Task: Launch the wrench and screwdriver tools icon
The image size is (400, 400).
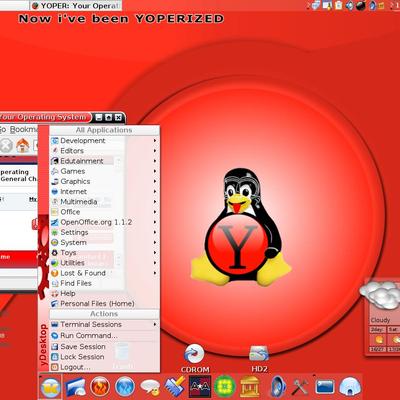Action: coord(300,387)
